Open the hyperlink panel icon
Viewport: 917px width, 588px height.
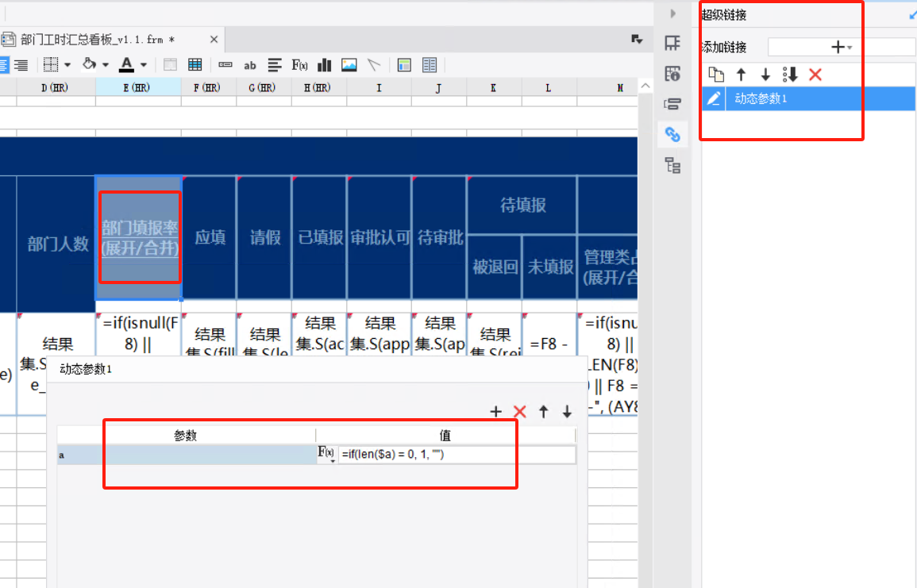(672, 135)
